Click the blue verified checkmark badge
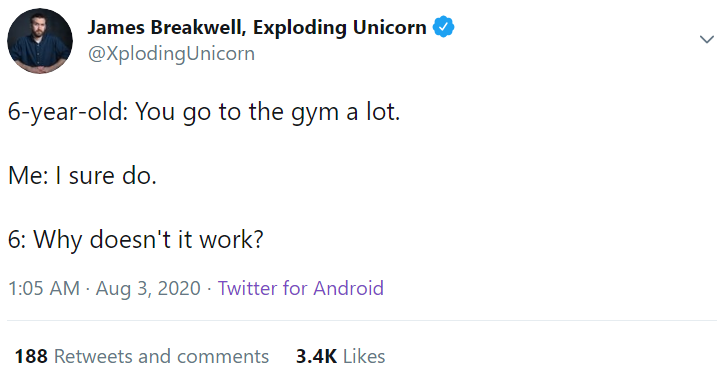This screenshot has height=380, width=726. 444,27
